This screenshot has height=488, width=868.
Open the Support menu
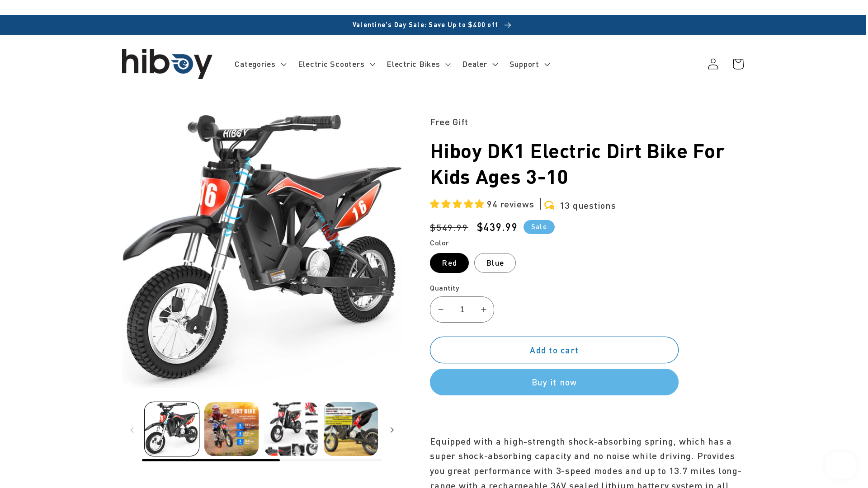pyautogui.click(x=529, y=64)
